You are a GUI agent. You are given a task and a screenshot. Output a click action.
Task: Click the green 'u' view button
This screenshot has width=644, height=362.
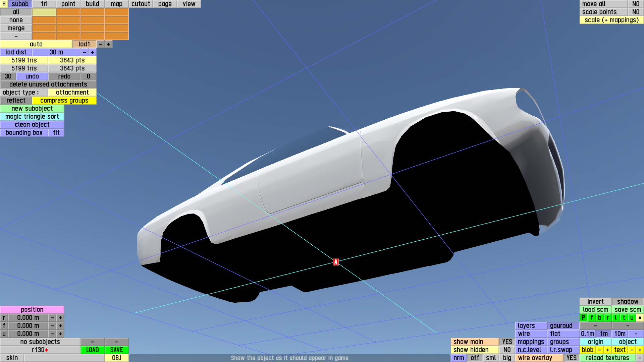point(632,318)
